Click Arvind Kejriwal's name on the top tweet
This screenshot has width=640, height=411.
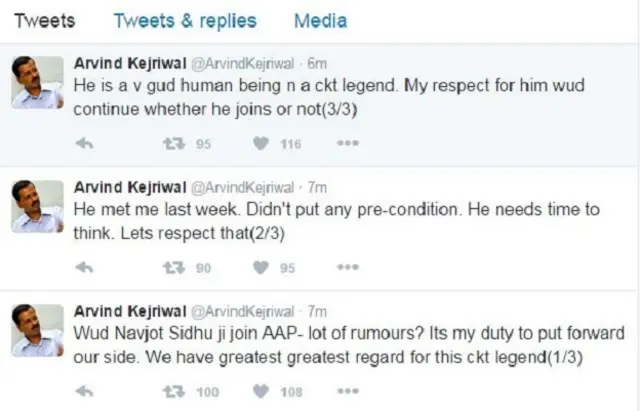tap(129, 63)
